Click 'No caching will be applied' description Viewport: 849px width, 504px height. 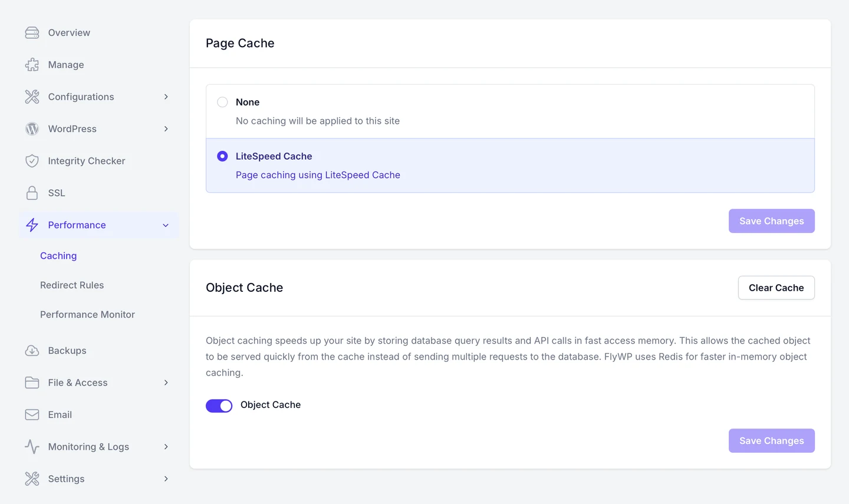pos(318,121)
